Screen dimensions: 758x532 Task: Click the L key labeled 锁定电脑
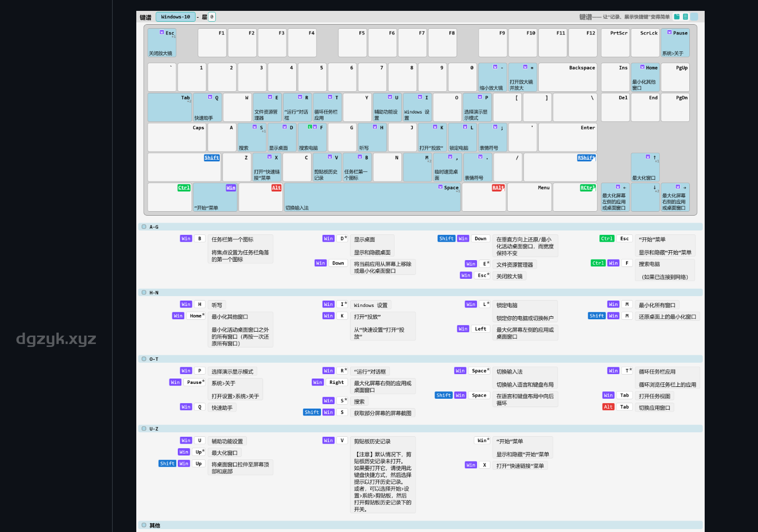click(x=463, y=138)
